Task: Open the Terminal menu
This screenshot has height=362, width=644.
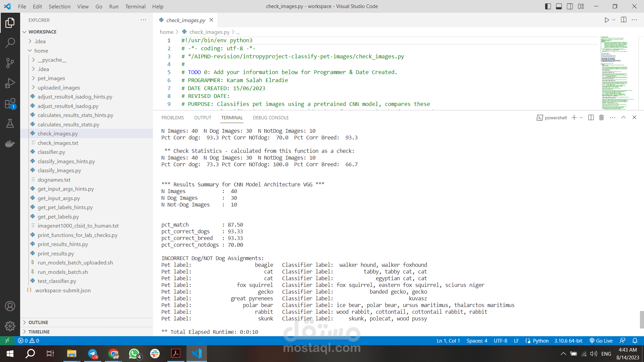Action: (x=135, y=6)
